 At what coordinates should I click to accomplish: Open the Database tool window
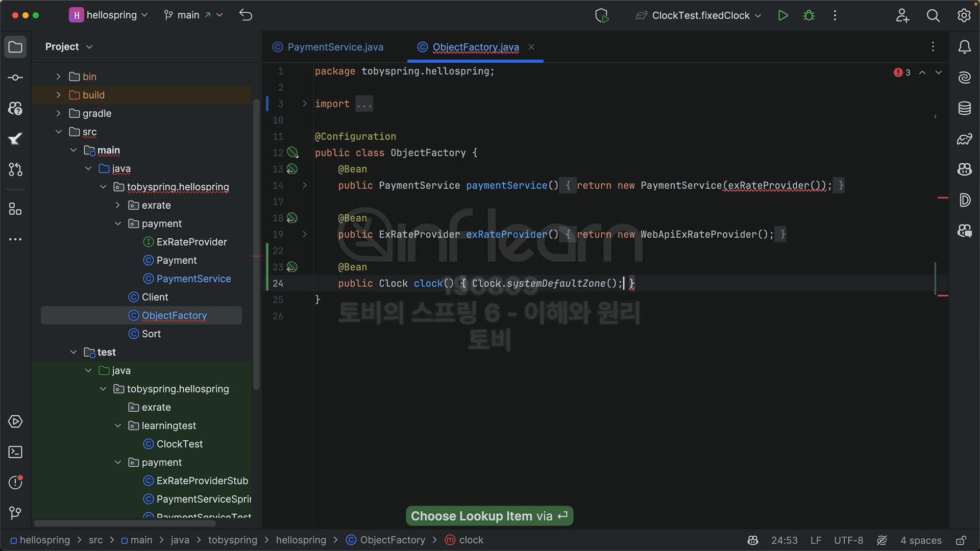click(964, 108)
